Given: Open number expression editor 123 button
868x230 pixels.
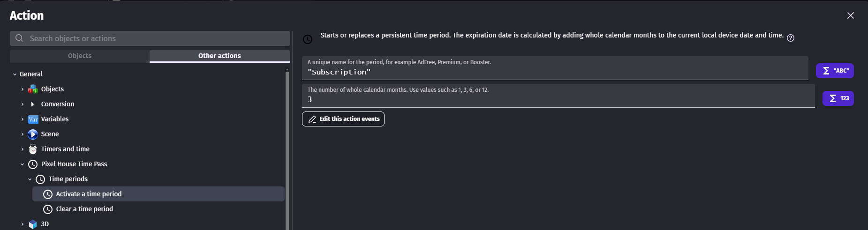Looking at the screenshot, I should point(838,98).
